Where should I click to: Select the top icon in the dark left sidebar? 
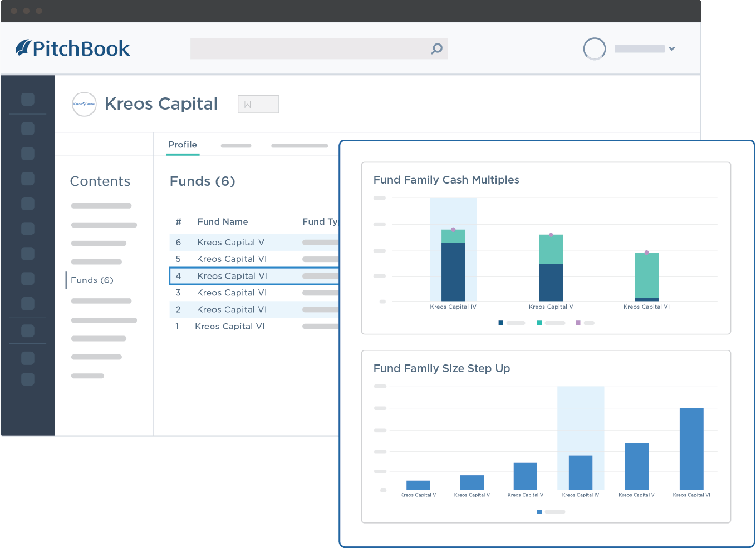click(x=27, y=99)
